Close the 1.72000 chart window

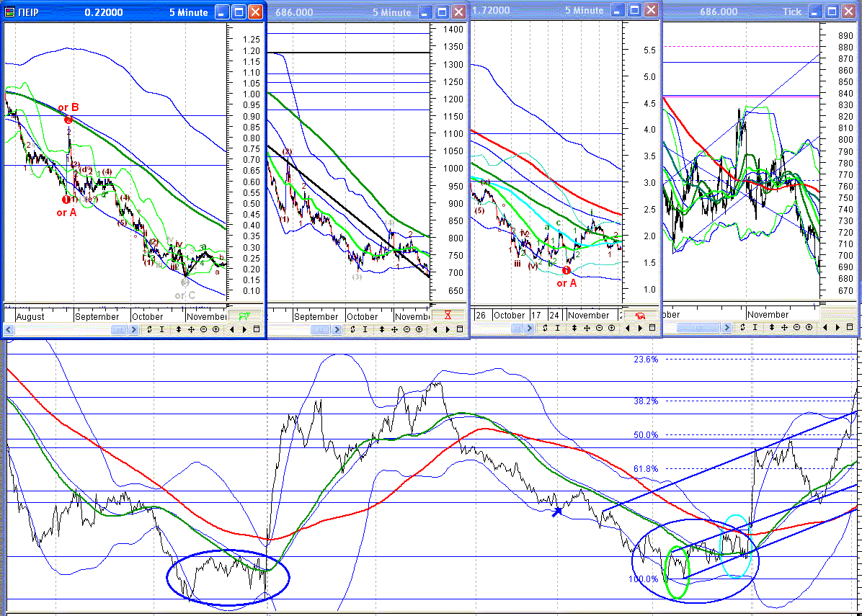click(x=652, y=10)
